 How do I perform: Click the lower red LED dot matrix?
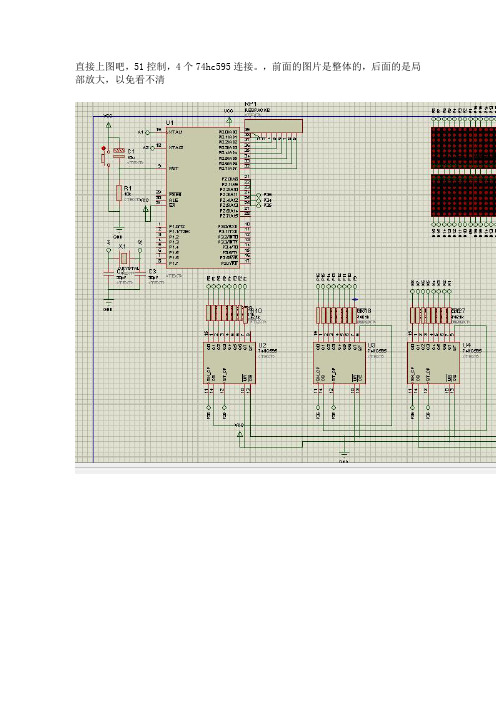coord(463,195)
